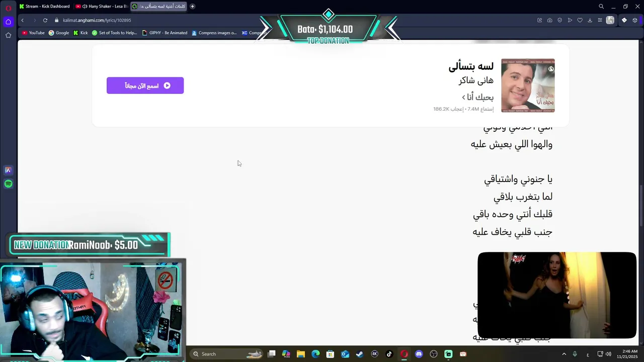Open the artist link هاني شاكر

click(x=476, y=80)
